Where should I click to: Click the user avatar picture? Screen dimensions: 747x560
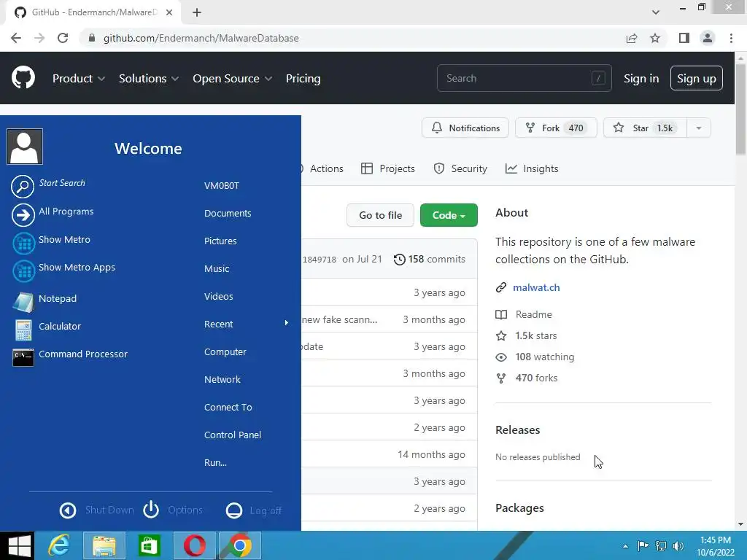point(25,146)
